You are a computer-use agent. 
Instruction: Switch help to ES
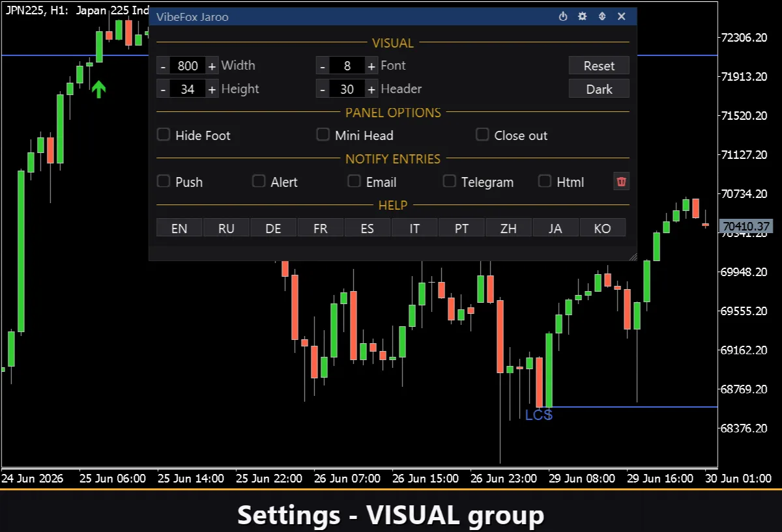368,228
